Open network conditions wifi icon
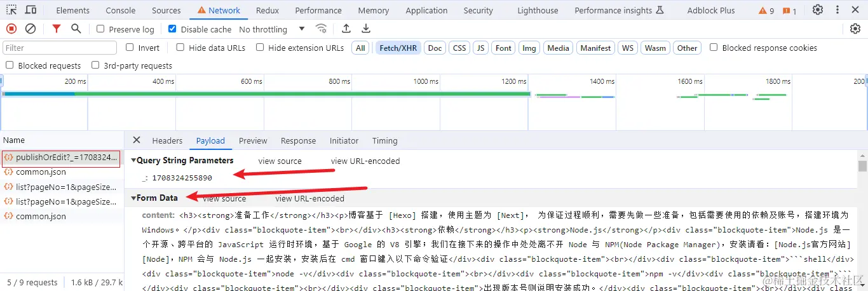 pyautogui.click(x=322, y=29)
